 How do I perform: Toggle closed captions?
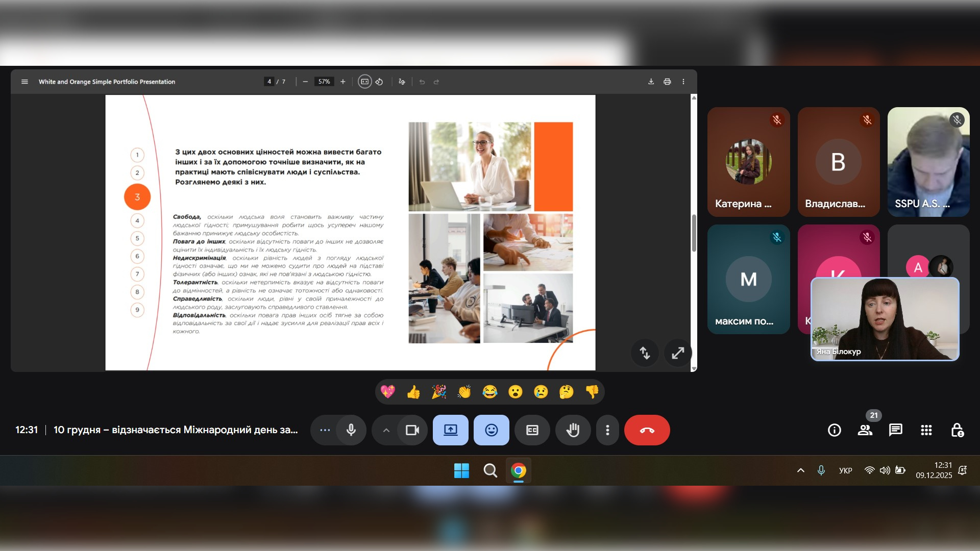click(x=532, y=430)
